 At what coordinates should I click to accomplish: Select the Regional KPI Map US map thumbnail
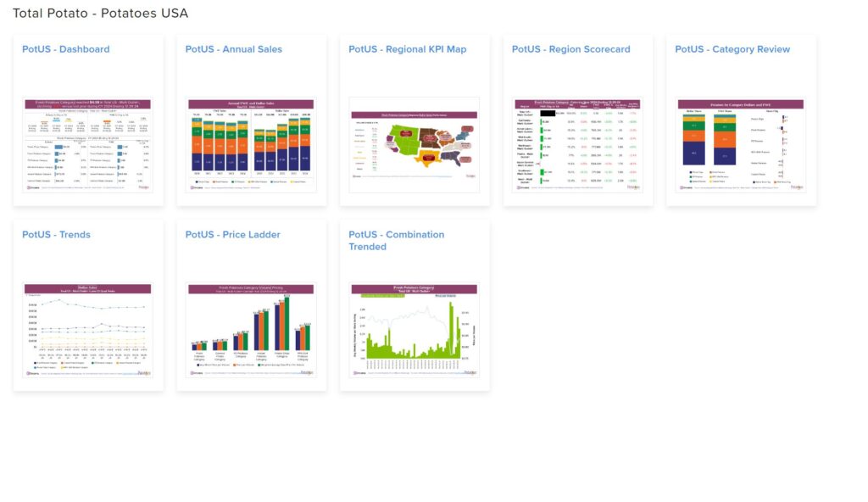(x=414, y=145)
